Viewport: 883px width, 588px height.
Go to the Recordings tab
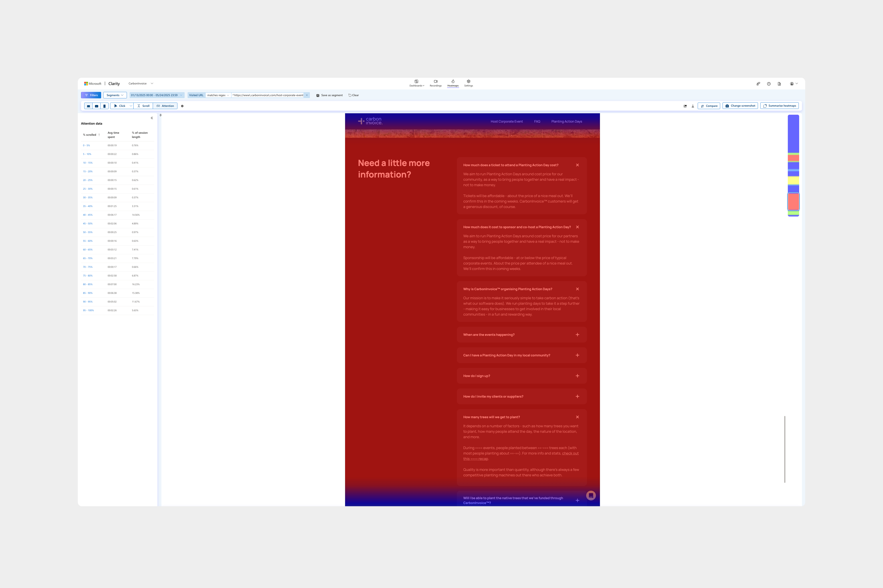coord(436,83)
